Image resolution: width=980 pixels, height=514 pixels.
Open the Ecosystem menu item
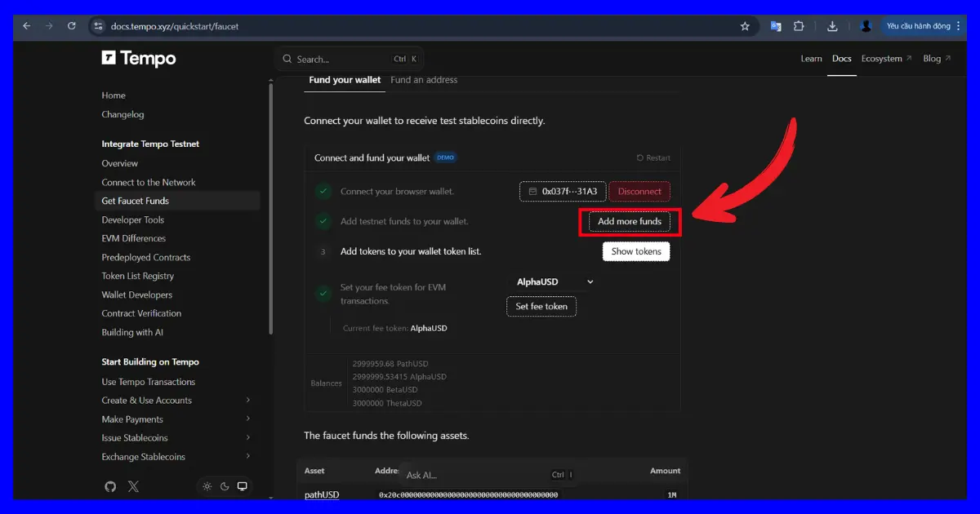pyautogui.click(x=886, y=59)
